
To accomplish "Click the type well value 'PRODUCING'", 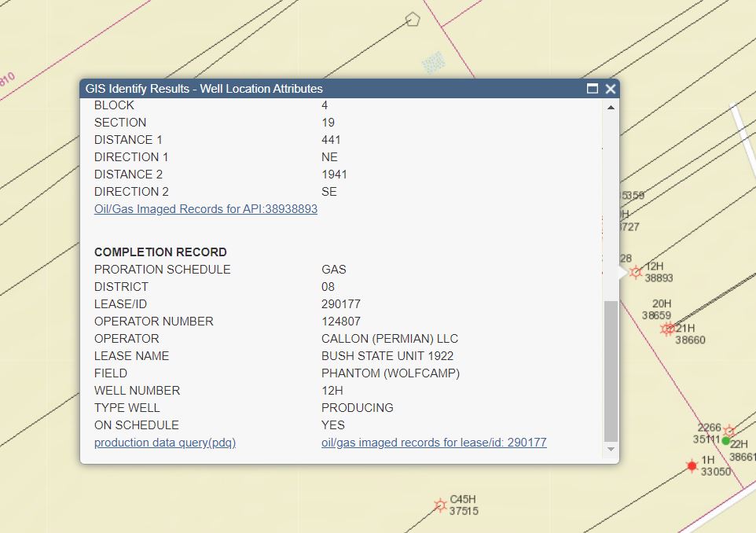I will tap(358, 407).
